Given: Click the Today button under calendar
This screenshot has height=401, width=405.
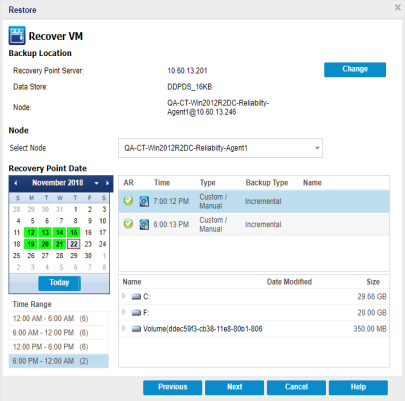Looking at the screenshot, I should (x=59, y=283).
